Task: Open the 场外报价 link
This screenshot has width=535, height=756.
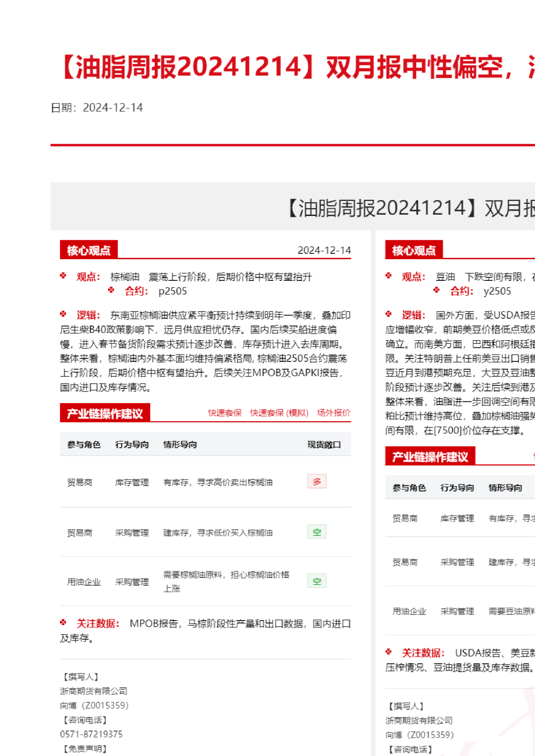Action: click(333, 413)
